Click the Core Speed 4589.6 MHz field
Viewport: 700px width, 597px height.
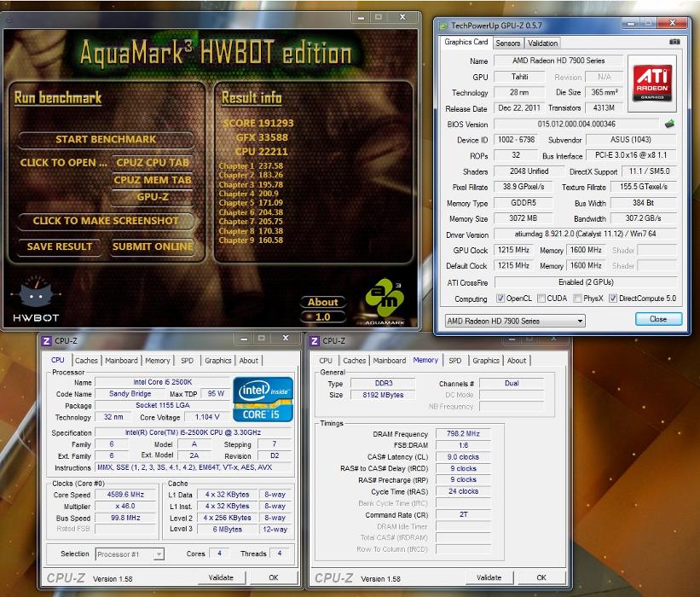click(x=125, y=495)
